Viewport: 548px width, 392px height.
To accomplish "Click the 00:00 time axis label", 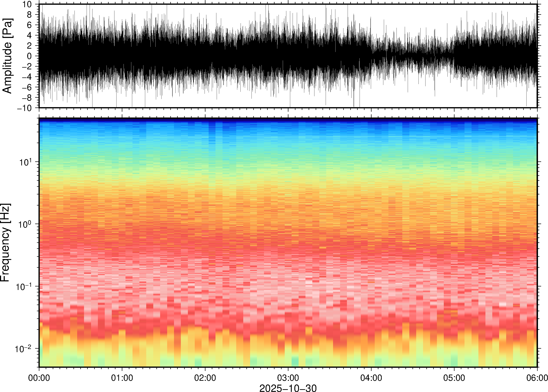I will pyautogui.click(x=39, y=378).
